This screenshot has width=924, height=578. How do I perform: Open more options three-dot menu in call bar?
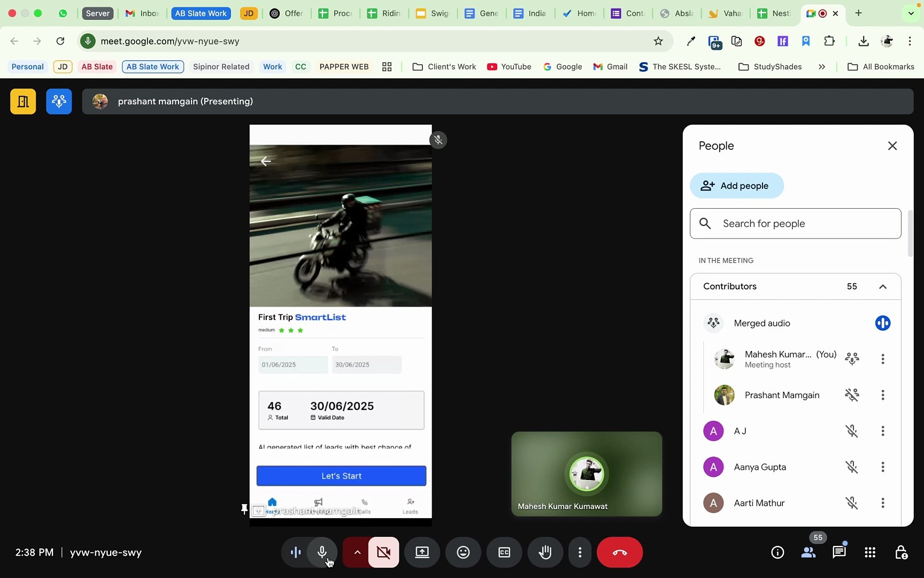580,552
